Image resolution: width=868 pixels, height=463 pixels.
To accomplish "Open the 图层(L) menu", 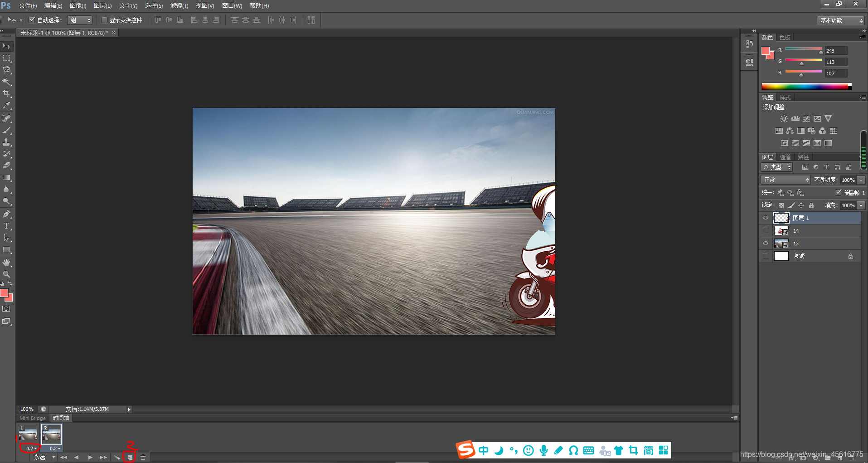I will point(102,5).
